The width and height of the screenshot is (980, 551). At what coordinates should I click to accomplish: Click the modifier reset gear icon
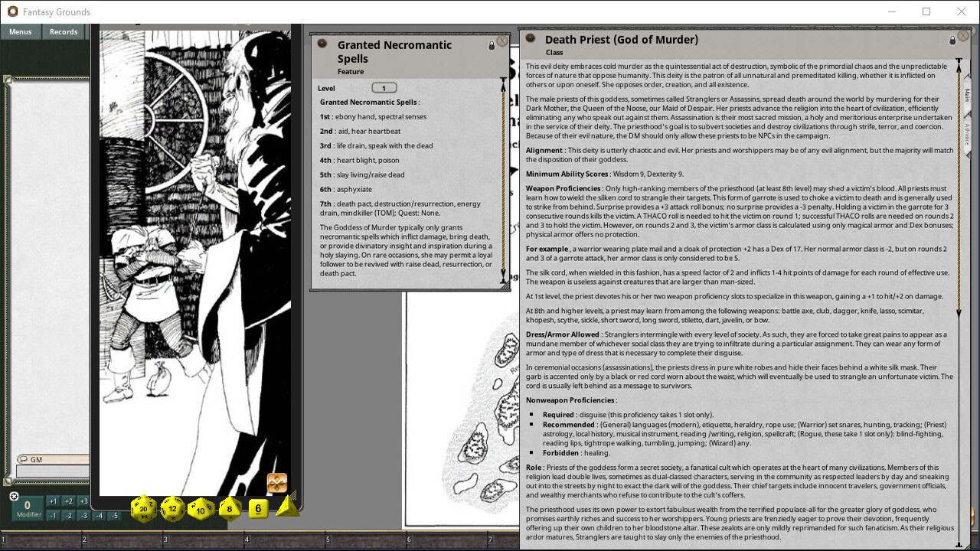(14, 496)
